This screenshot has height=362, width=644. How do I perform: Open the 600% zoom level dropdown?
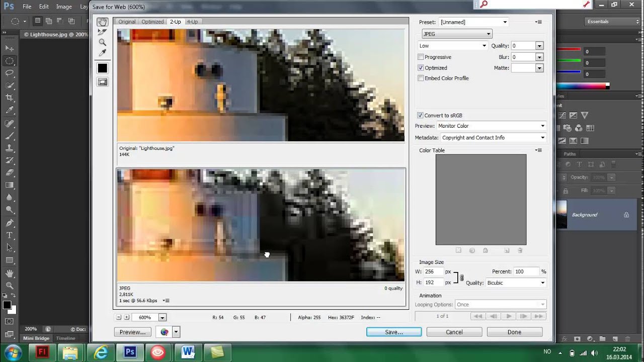point(163,318)
